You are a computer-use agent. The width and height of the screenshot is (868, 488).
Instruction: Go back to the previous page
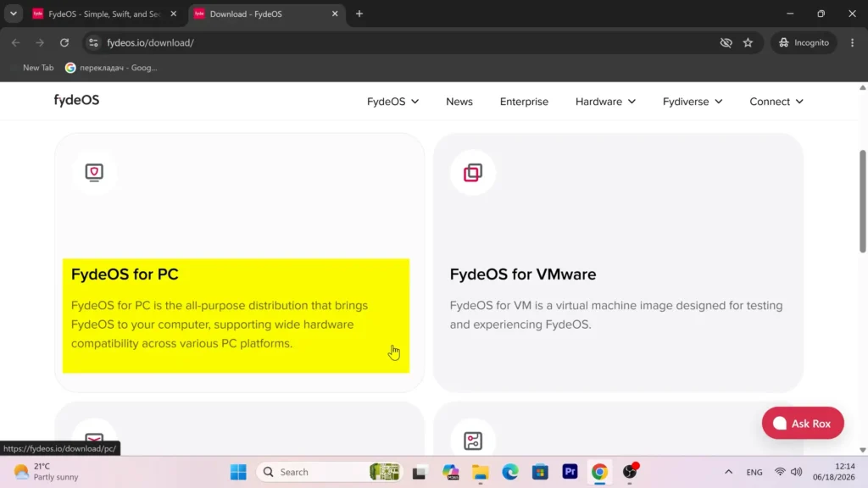(x=15, y=42)
